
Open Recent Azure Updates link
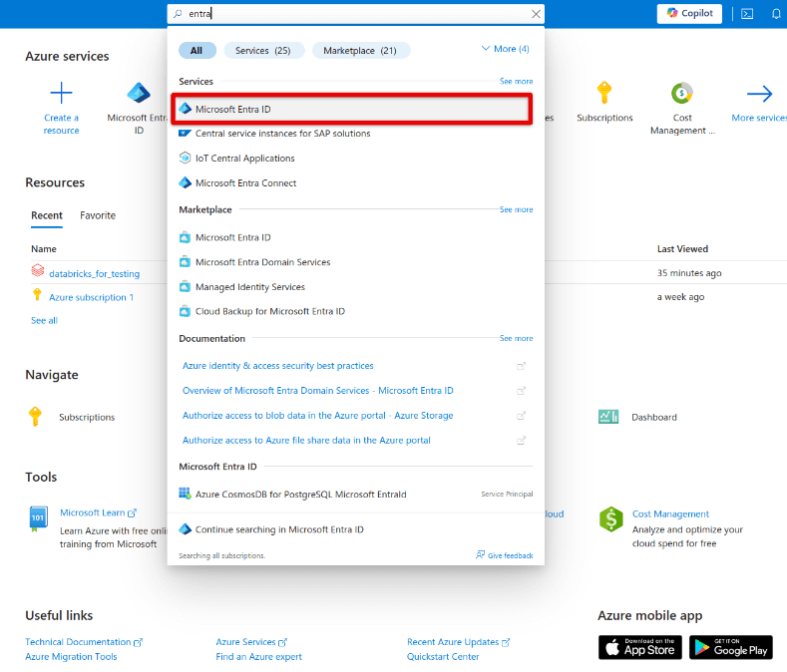pyautogui.click(x=458, y=642)
